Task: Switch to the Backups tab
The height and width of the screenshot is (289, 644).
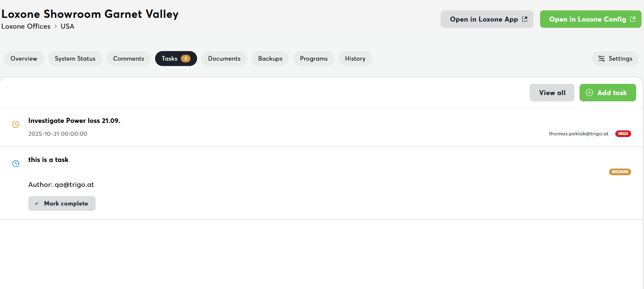Action: click(270, 59)
